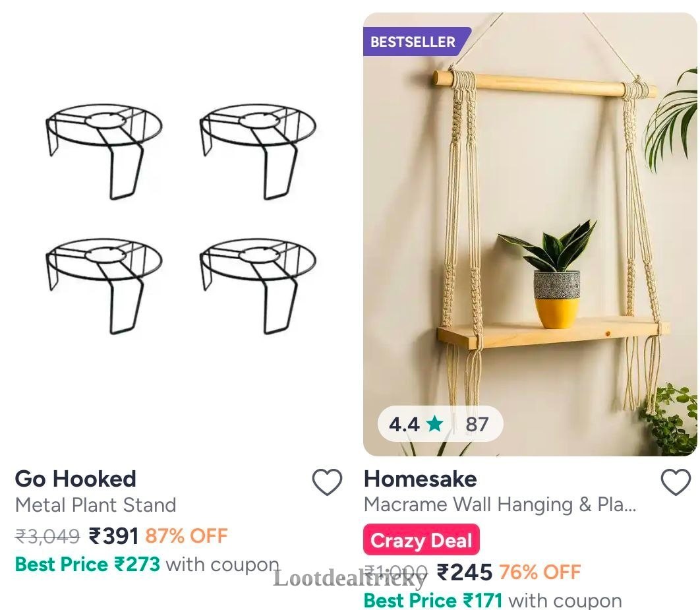
Task: Click the 87% OFF discount label
Action: coord(187,535)
